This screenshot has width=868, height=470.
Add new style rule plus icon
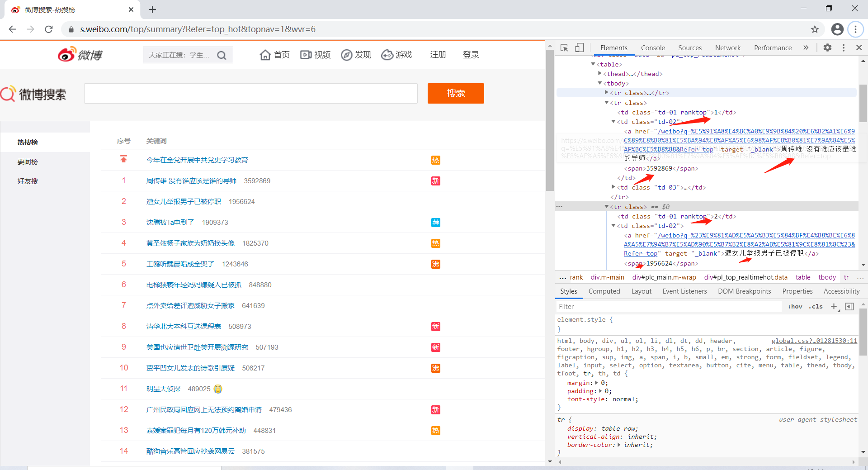(834, 306)
